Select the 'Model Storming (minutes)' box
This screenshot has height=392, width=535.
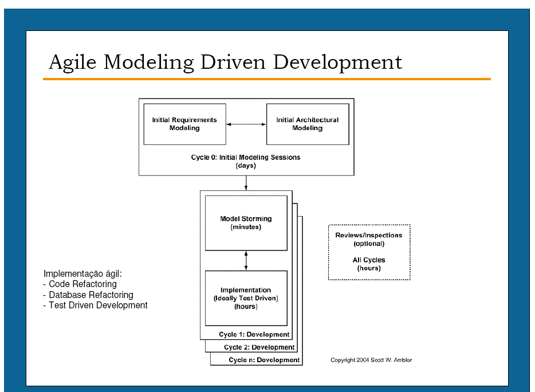[x=246, y=223]
